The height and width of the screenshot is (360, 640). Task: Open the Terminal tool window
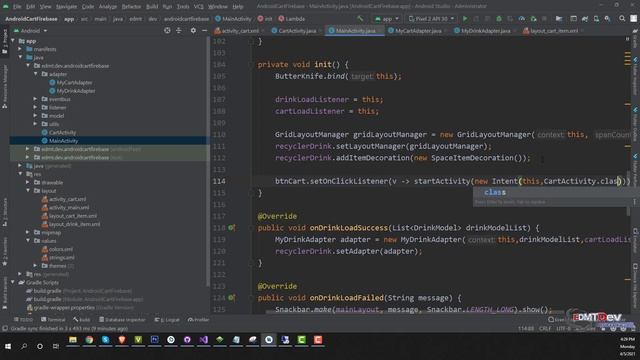click(53, 320)
